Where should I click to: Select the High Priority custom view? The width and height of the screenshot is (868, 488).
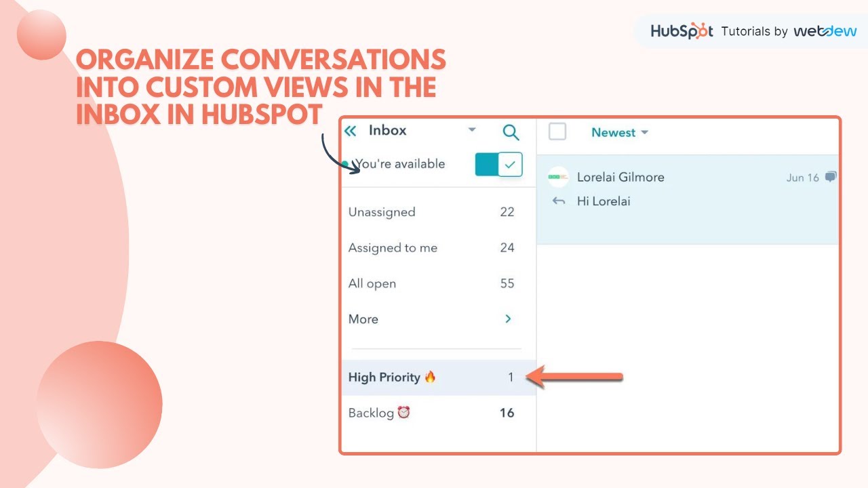pos(438,378)
